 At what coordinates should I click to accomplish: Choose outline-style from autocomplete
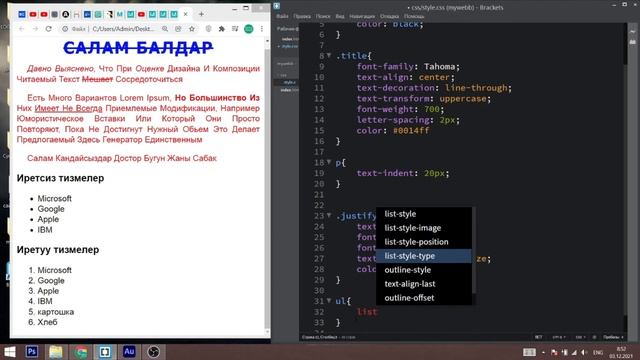pos(424,270)
